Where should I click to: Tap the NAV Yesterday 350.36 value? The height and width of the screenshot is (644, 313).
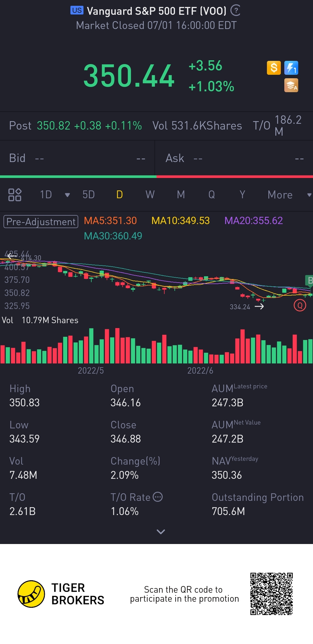point(227,475)
